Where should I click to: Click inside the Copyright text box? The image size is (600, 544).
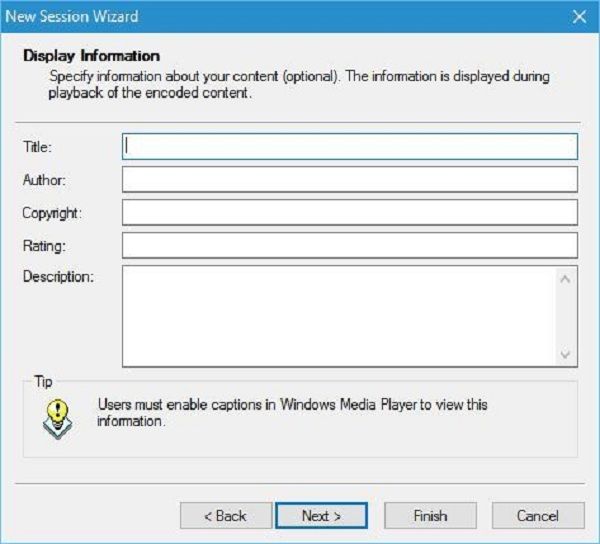pyautogui.click(x=349, y=213)
